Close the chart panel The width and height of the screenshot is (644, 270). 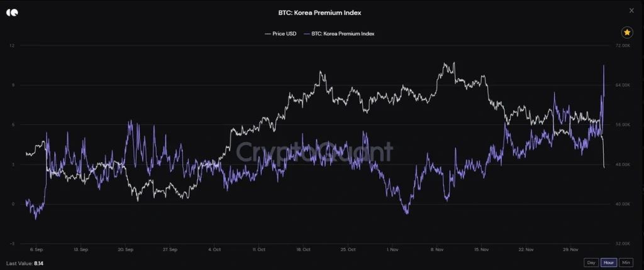click(x=631, y=11)
